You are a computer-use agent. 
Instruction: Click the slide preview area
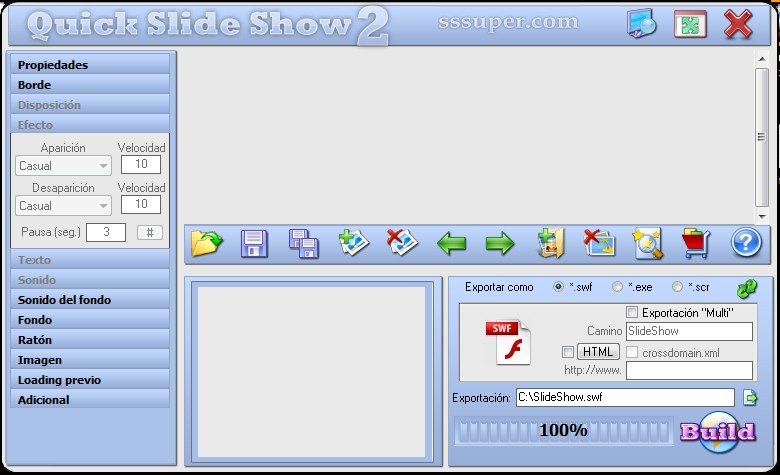pos(312,372)
